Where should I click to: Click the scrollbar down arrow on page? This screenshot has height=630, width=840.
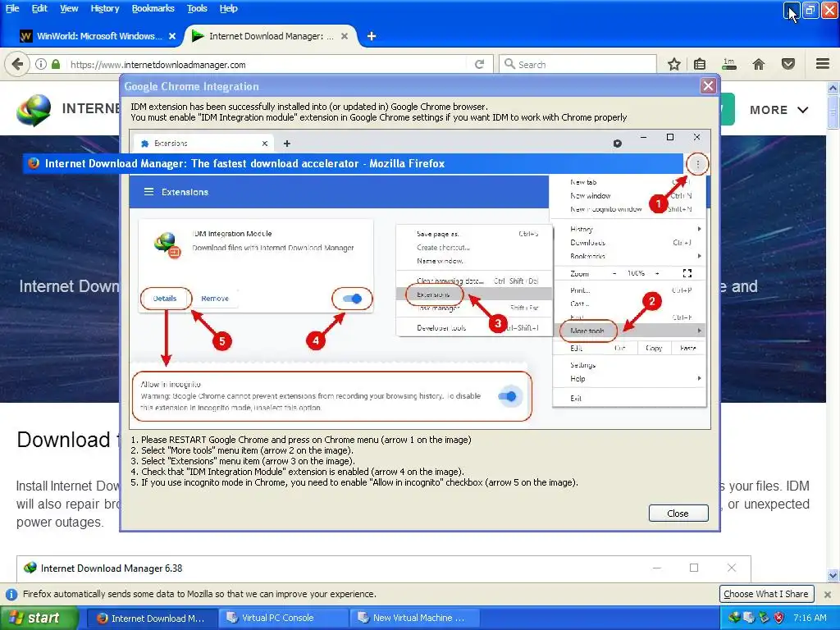tap(833, 576)
